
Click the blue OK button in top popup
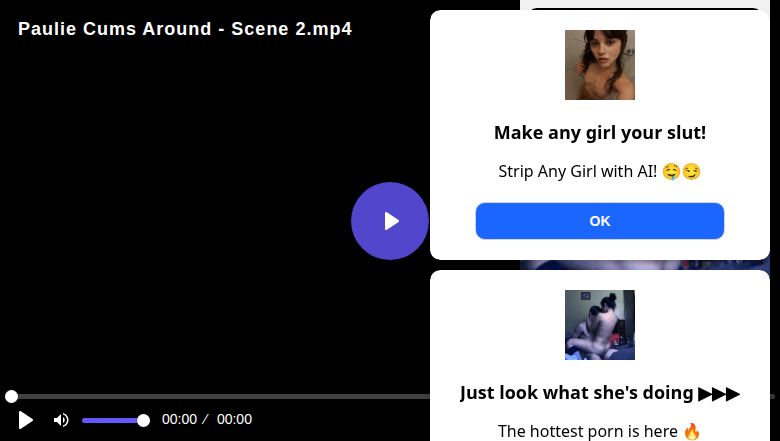(x=599, y=221)
